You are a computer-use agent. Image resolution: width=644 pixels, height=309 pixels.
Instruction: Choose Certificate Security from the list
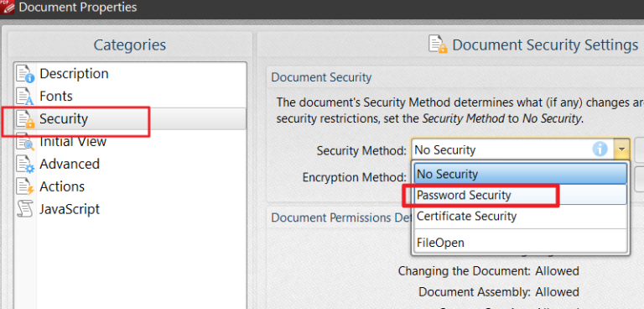[x=521, y=217]
